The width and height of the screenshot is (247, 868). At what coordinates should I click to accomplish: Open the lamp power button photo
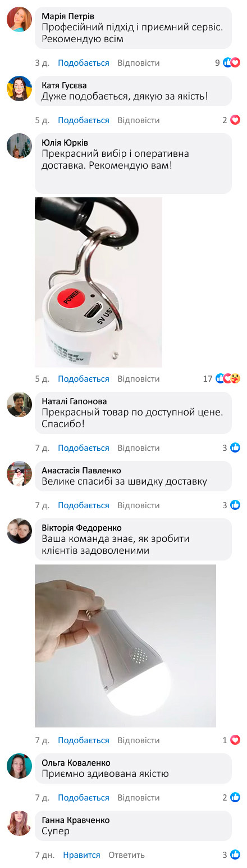pyautogui.click(x=98, y=282)
